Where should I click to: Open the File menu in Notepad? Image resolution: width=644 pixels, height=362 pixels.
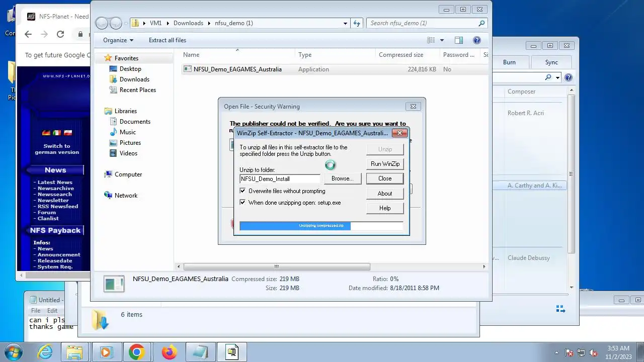[x=36, y=311]
